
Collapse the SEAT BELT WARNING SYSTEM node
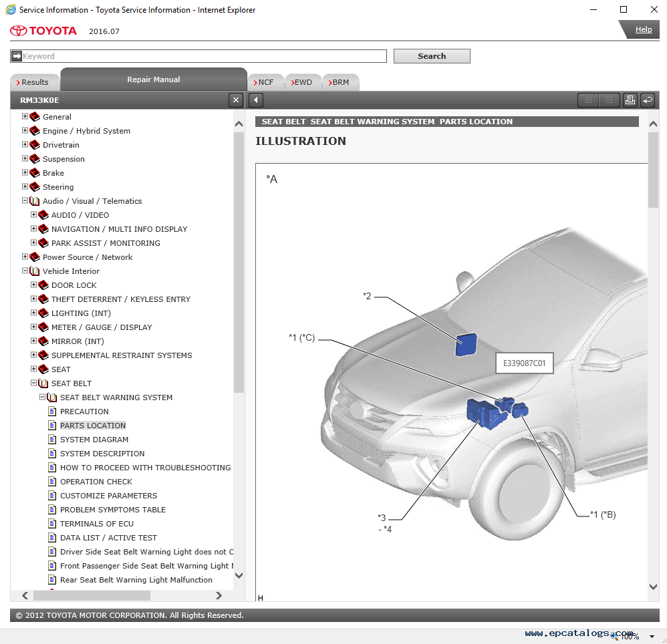[42, 397]
